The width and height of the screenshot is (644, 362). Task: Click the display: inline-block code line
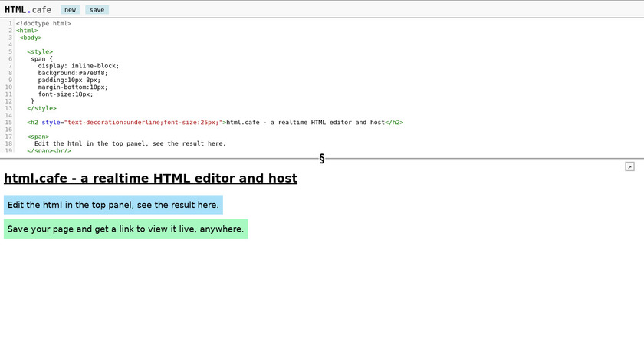[x=78, y=65]
